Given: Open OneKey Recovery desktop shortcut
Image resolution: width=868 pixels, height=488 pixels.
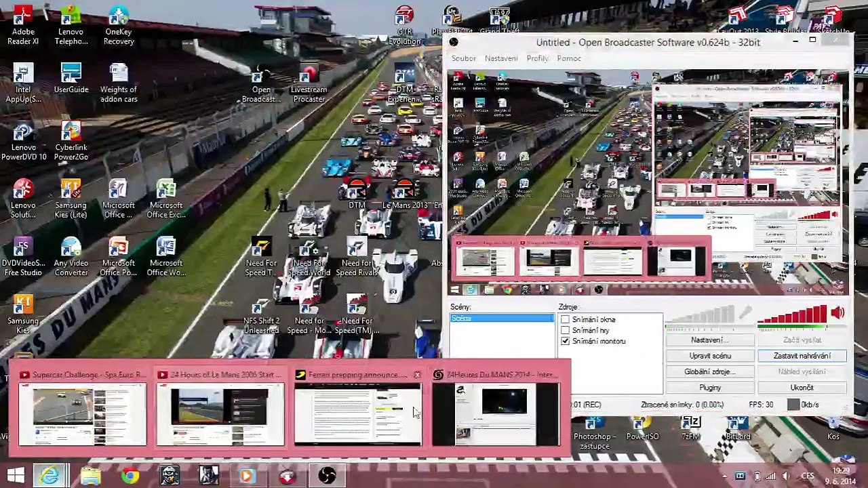Looking at the screenshot, I should coord(119,26).
